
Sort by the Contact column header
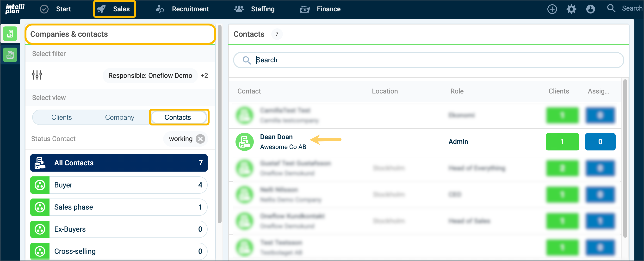(x=249, y=91)
